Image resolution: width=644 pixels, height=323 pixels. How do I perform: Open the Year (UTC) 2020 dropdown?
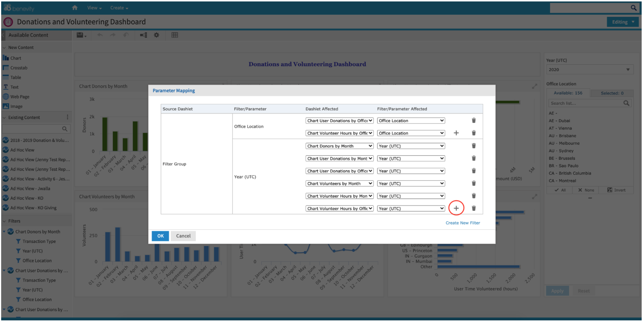pyautogui.click(x=590, y=69)
